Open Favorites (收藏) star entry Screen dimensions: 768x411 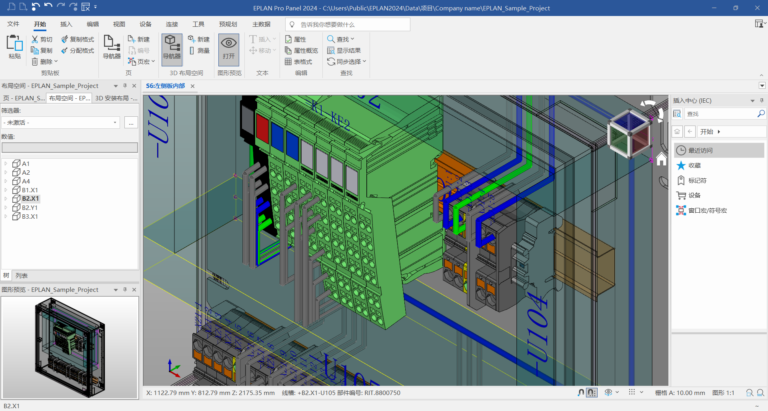tap(689, 166)
